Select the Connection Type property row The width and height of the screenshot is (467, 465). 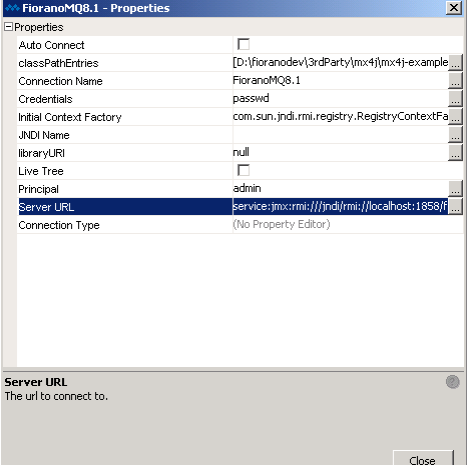pyautogui.click(x=240, y=225)
